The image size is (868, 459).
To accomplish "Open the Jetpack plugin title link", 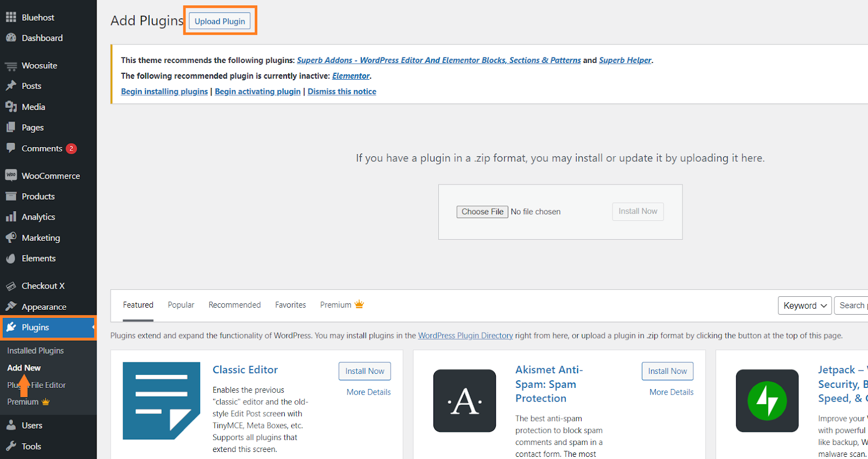I will click(843, 384).
